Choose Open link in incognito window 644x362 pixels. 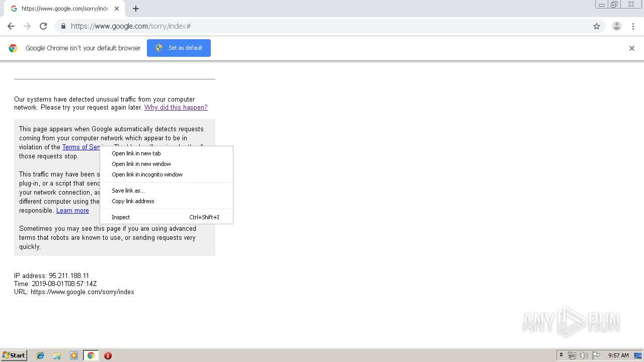click(x=167, y=174)
